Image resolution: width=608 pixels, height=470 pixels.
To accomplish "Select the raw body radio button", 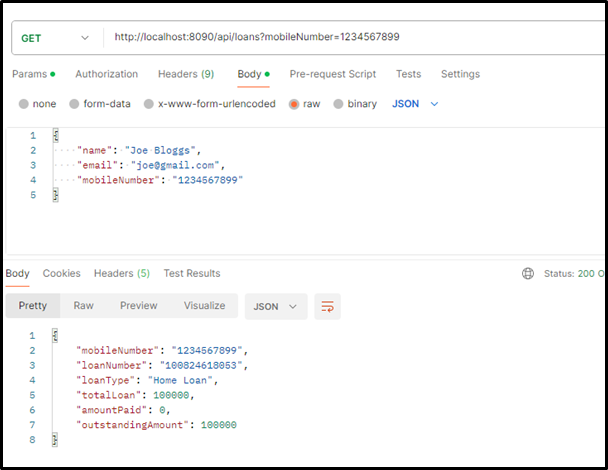I will (x=294, y=104).
